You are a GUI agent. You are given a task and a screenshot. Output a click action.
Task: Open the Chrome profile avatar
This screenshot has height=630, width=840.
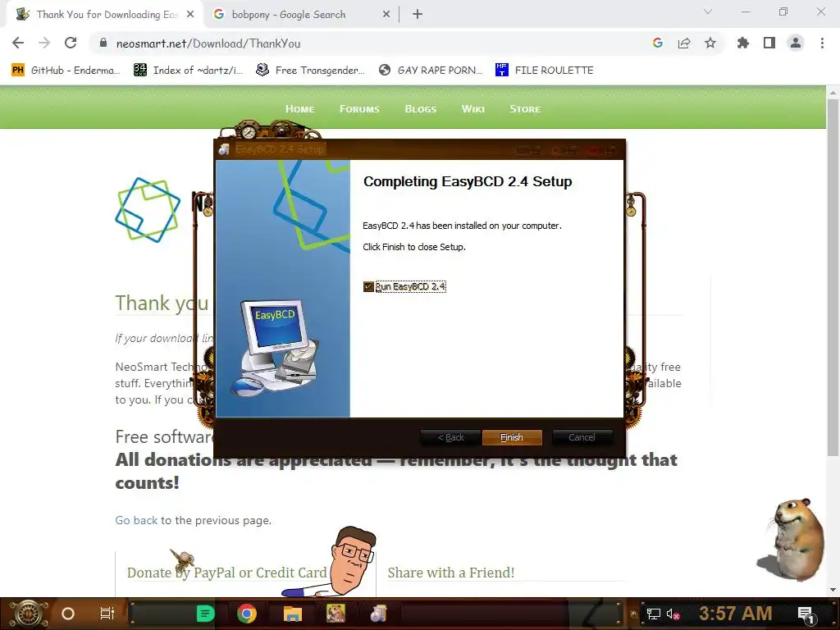tap(796, 43)
